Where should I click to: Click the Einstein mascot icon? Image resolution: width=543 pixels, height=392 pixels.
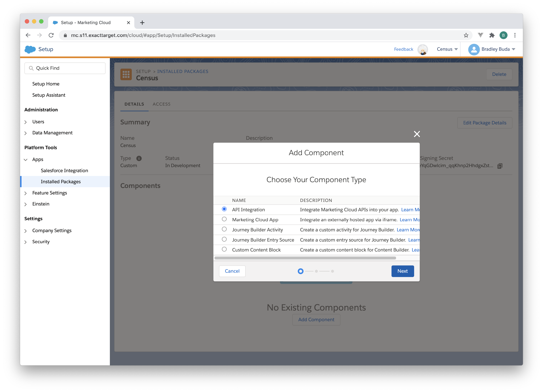click(423, 50)
